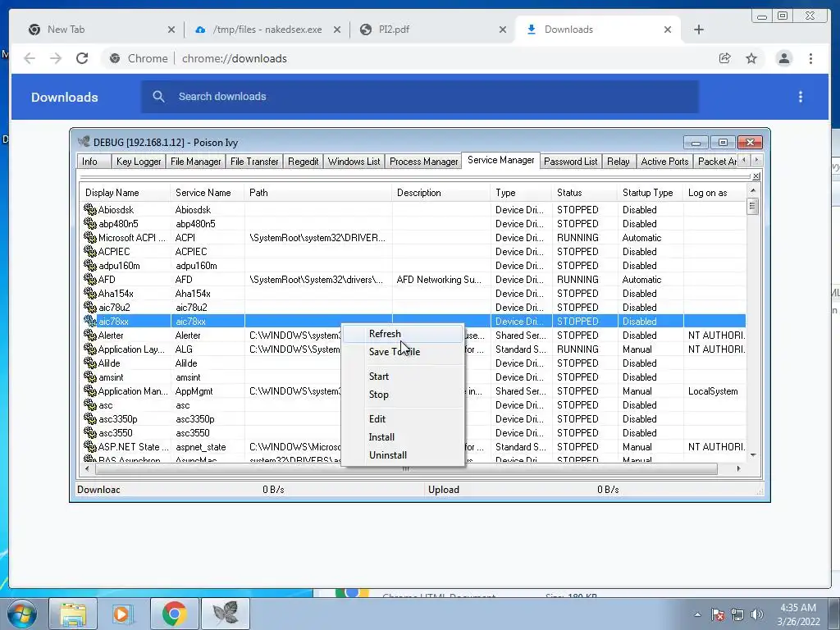The image size is (840, 630).
Task: Click the AFD service gear icon
Action: click(x=90, y=279)
